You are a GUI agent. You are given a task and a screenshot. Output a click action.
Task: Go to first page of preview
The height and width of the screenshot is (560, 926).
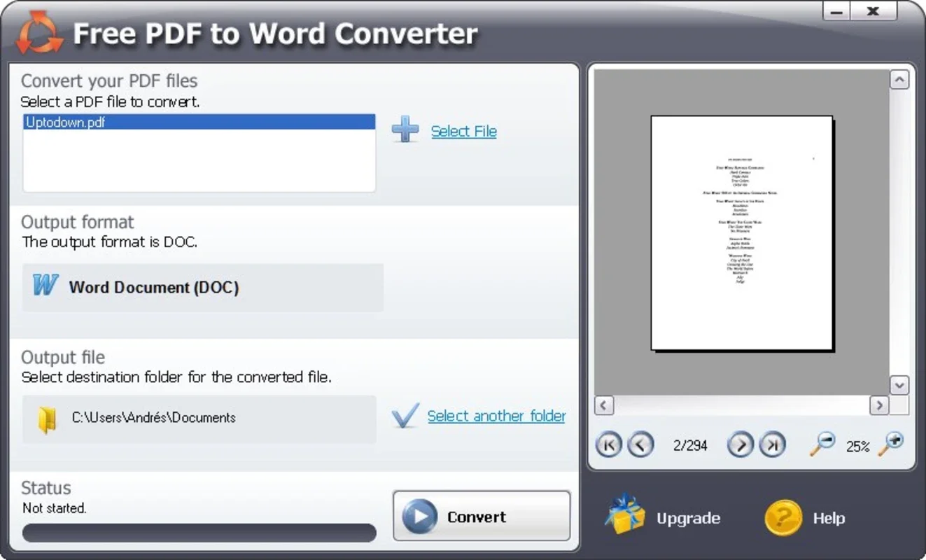click(608, 444)
